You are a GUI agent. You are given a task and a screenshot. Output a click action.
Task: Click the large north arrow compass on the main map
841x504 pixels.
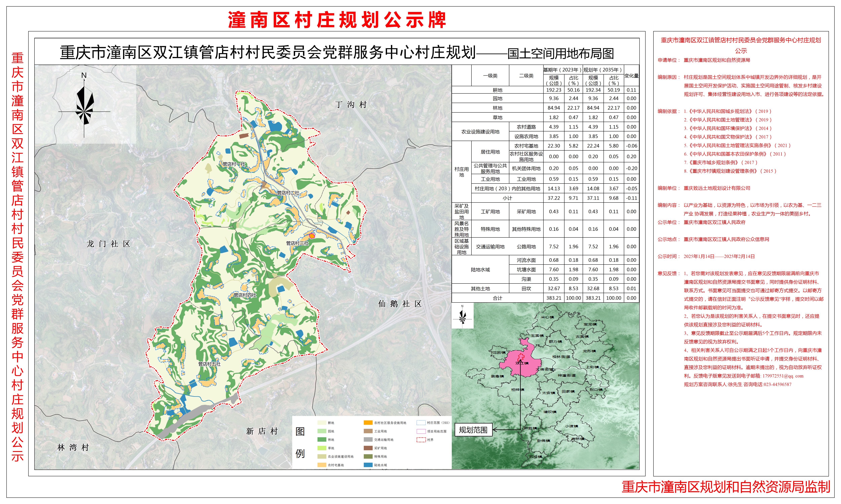tap(84, 105)
